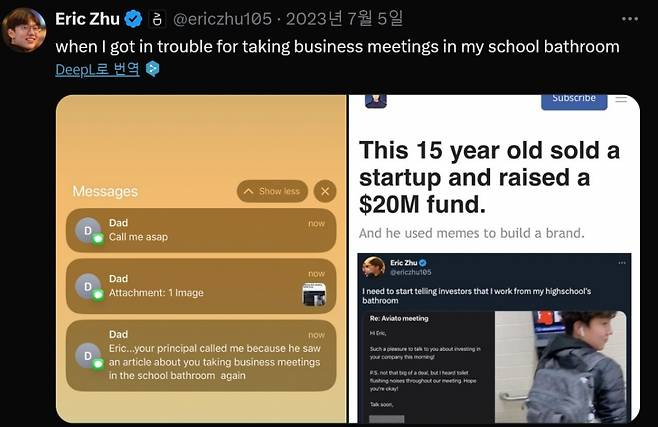
Task: Click the attachment image thumbnail preview
Action: (313, 294)
